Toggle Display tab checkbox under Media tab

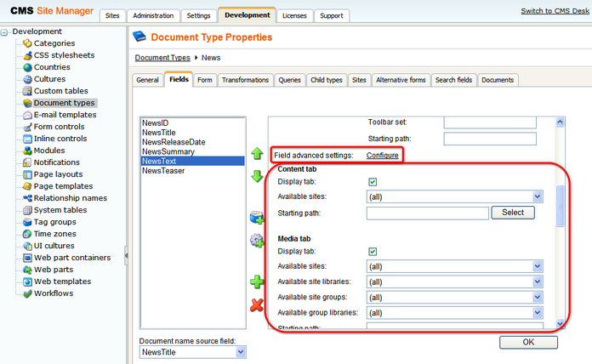[x=373, y=252]
